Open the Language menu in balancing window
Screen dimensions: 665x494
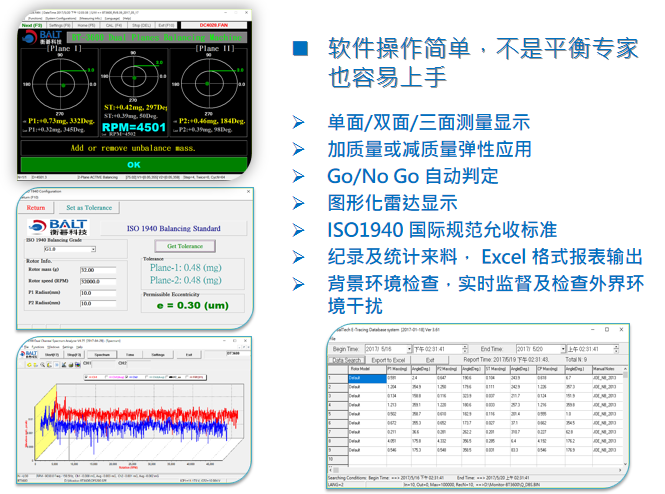(112, 19)
